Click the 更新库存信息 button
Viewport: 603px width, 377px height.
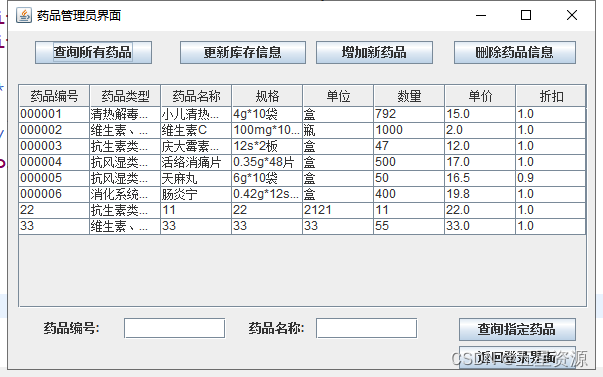pos(243,52)
